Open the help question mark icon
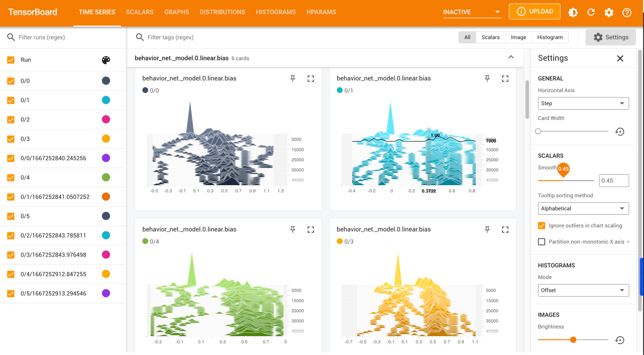The width and height of the screenshot is (644, 355). (x=627, y=13)
